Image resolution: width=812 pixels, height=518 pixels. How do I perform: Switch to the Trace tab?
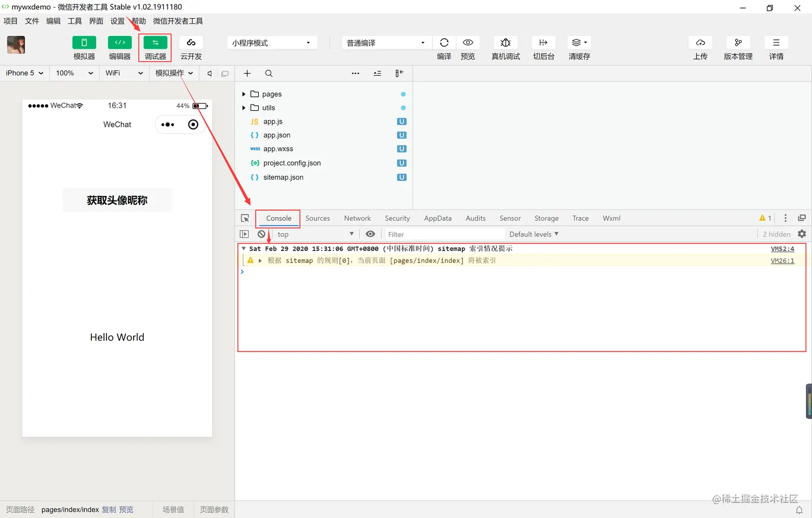(x=581, y=218)
